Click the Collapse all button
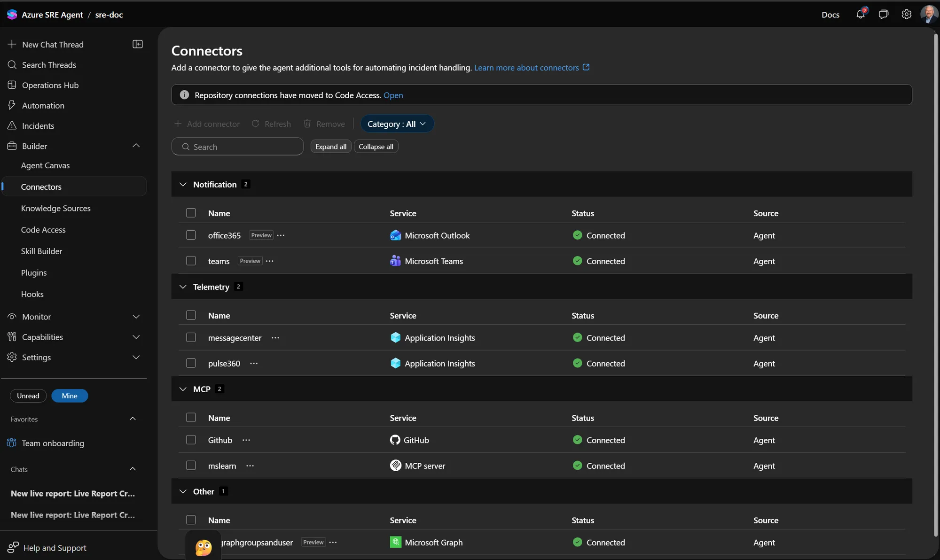The height and width of the screenshot is (560, 940). pyautogui.click(x=376, y=147)
